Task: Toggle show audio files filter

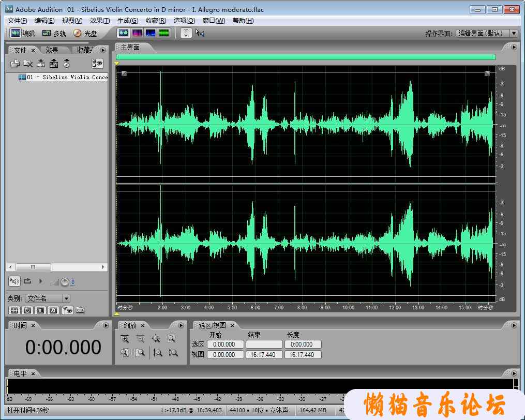Action: (14, 310)
